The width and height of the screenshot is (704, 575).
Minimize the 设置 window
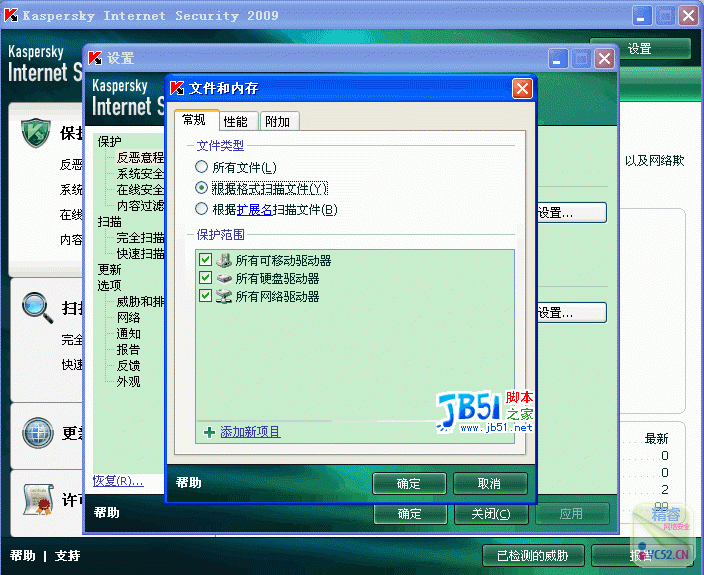tap(558, 59)
